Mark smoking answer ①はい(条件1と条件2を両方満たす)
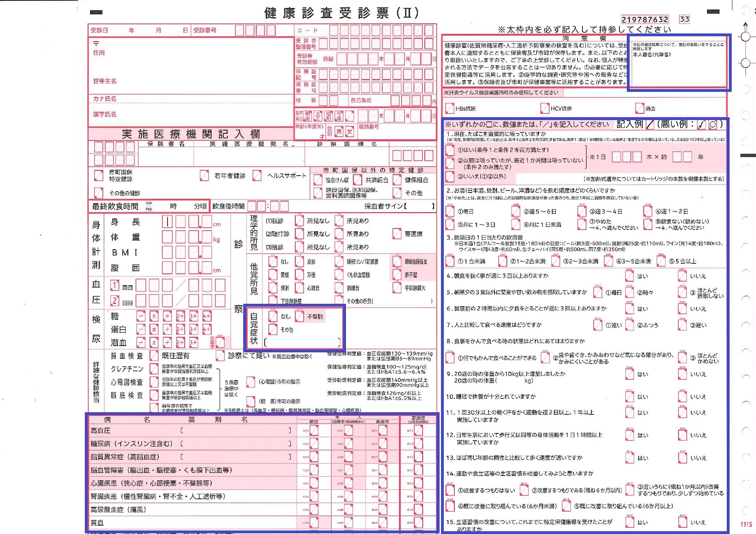Screen dimensions: 756x534 (450, 150)
